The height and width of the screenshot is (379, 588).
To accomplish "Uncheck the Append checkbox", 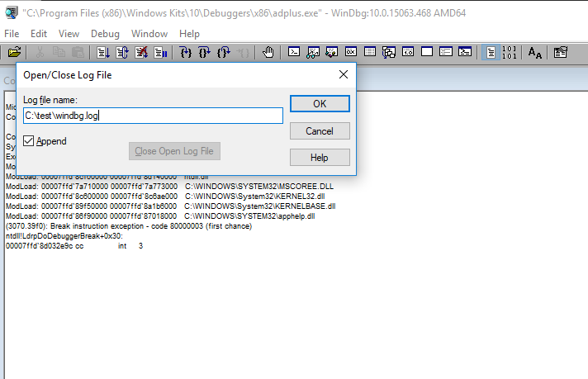I will pyautogui.click(x=30, y=141).
